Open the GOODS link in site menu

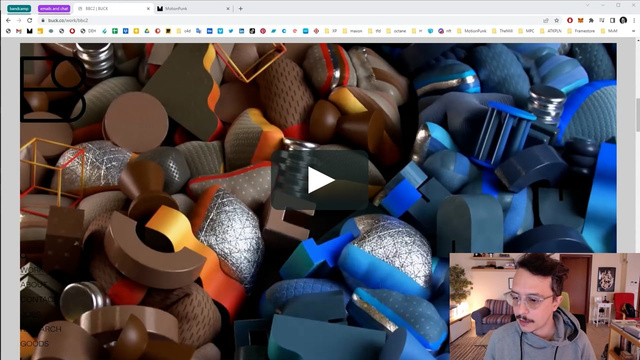pos(35,344)
